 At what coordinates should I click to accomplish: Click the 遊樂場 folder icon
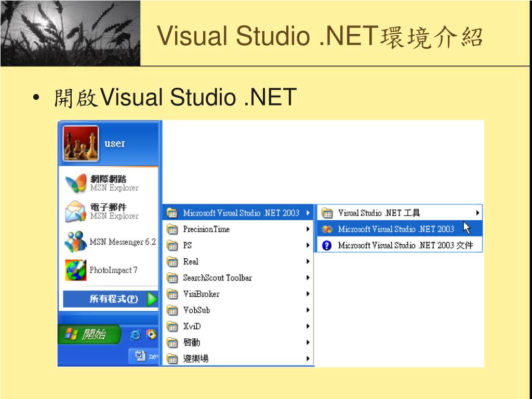tap(172, 358)
